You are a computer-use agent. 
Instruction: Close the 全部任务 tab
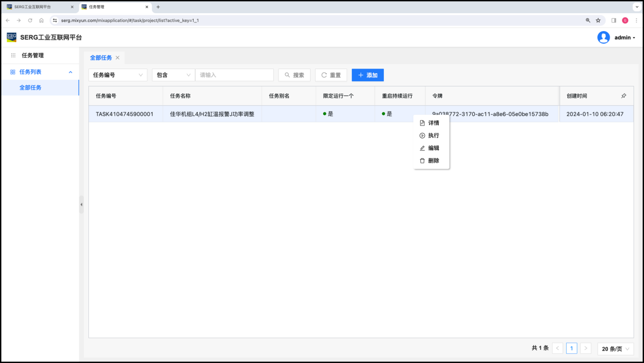pos(117,58)
